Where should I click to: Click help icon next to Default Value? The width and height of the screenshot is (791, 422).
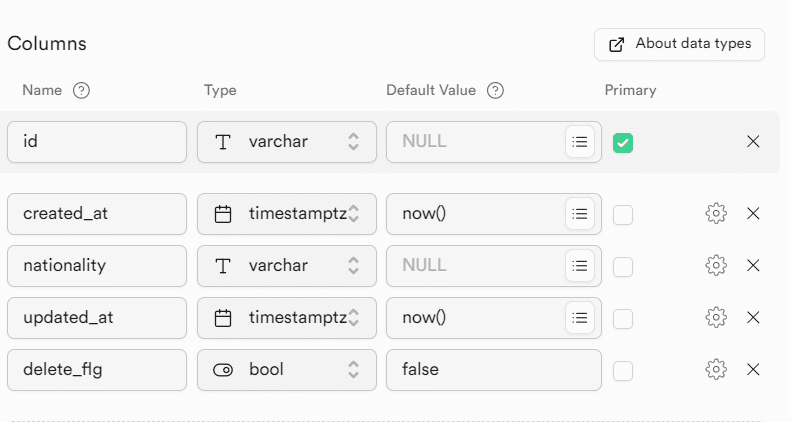pyautogui.click(x=495, y=90)
